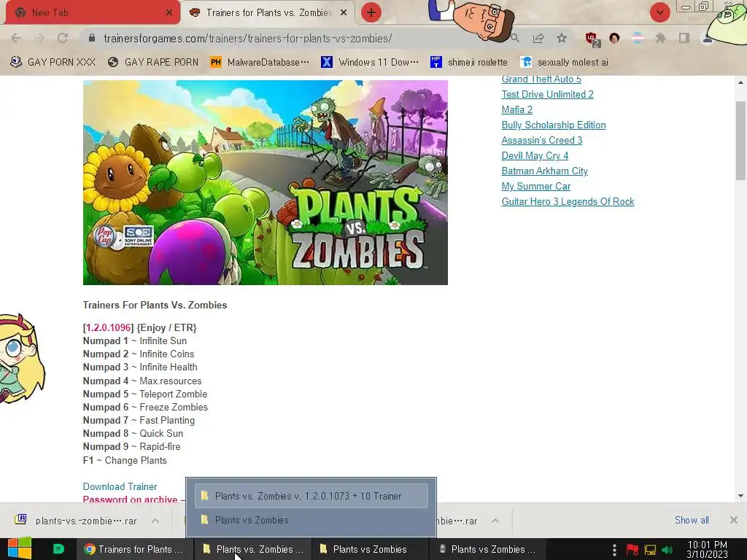Open the Windows 11 Dow... bookmark
This screenshot has width=747, height=560.
tap(370, 62)
